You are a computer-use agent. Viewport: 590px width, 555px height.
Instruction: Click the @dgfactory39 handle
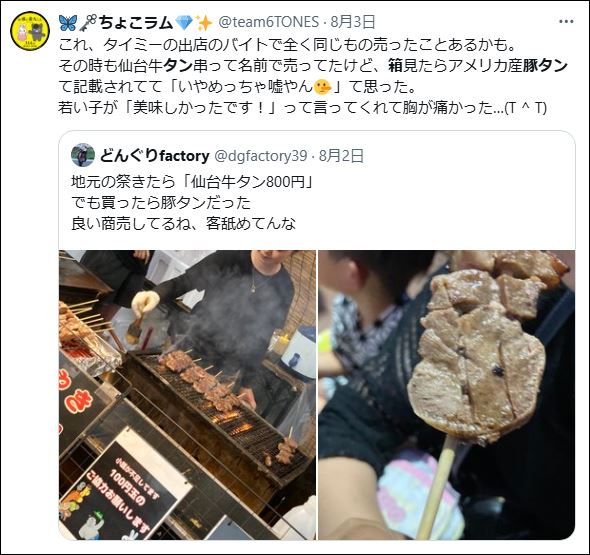point(260,156)
